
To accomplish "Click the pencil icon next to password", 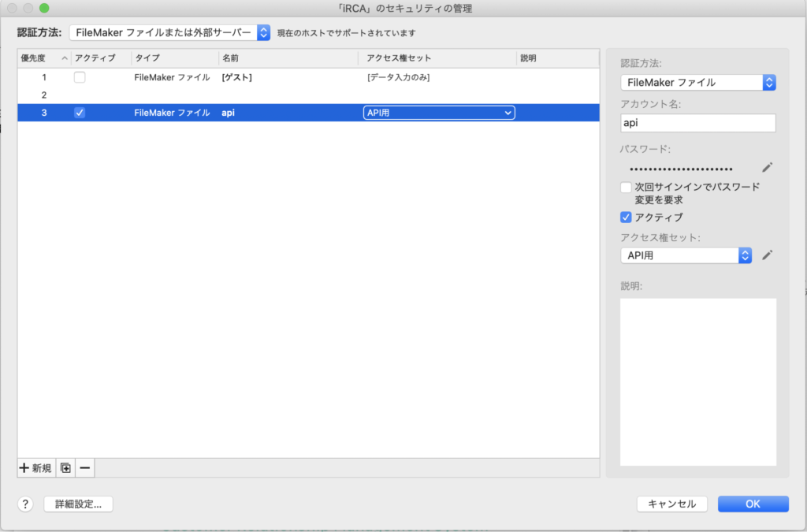I will tap(767, 167).
